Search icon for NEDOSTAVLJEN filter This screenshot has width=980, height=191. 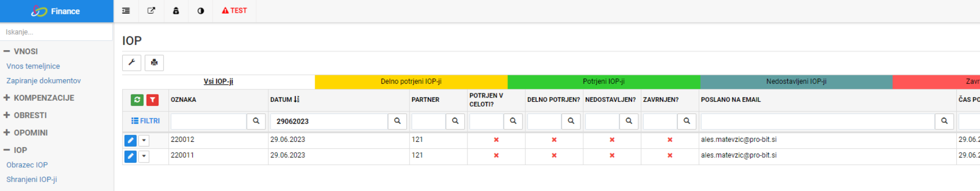pyautogui.click(x=629, y=121)
